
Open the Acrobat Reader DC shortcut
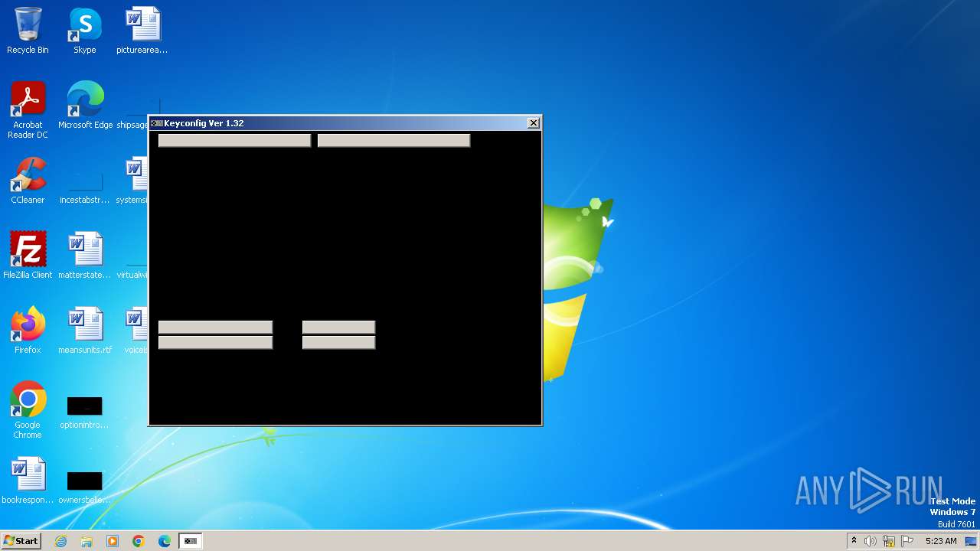[28, 110]
